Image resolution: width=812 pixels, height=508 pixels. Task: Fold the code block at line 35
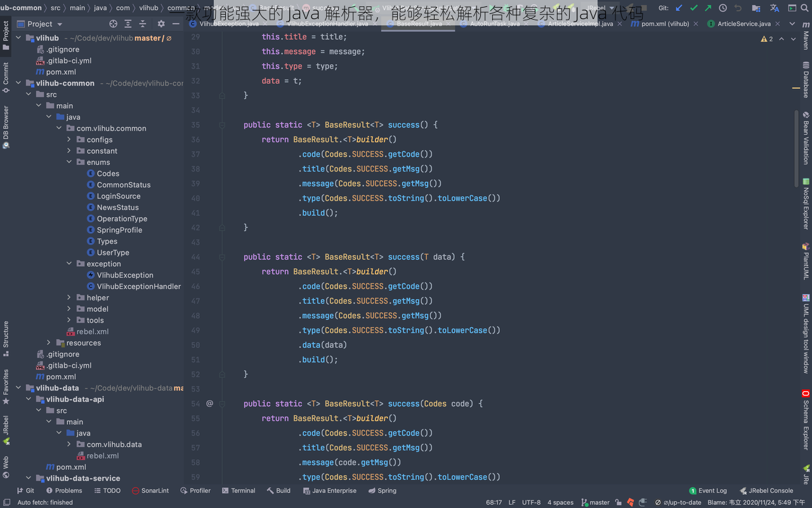pos(222,125)
